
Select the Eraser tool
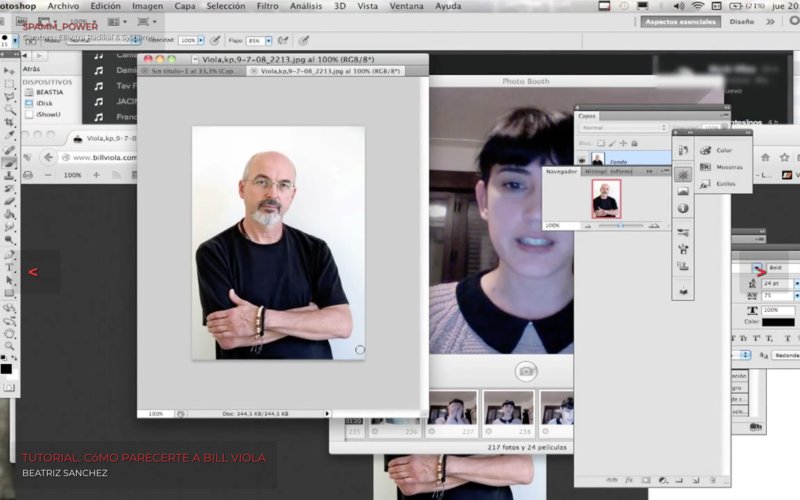tap(9, 202)
